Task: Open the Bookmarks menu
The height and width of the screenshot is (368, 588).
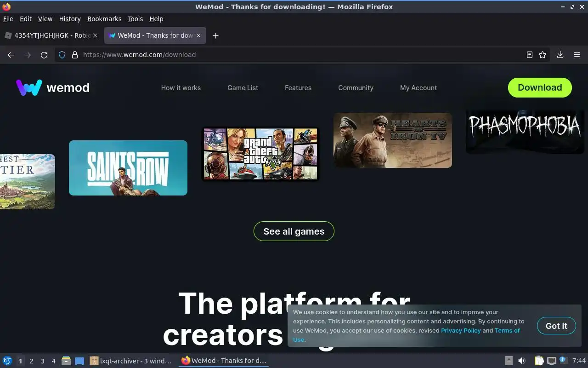Action: (104, 19)
